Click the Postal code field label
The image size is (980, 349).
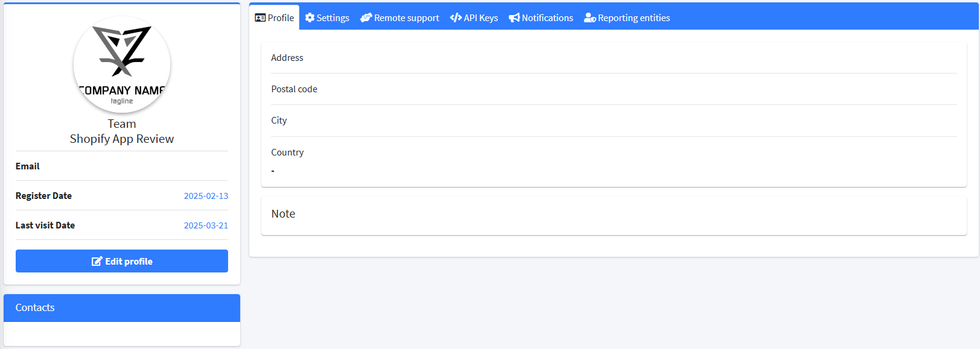294,89
